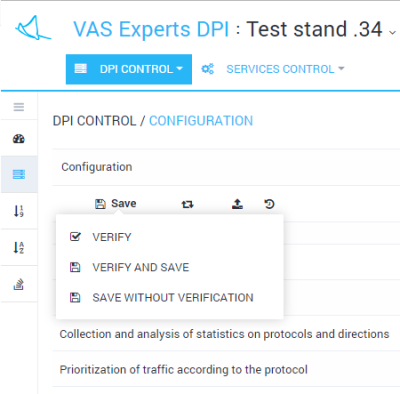400x394 pixels.
Task: Expand the DPI CONTROL dropdown menu
Action: coord(129,69)
